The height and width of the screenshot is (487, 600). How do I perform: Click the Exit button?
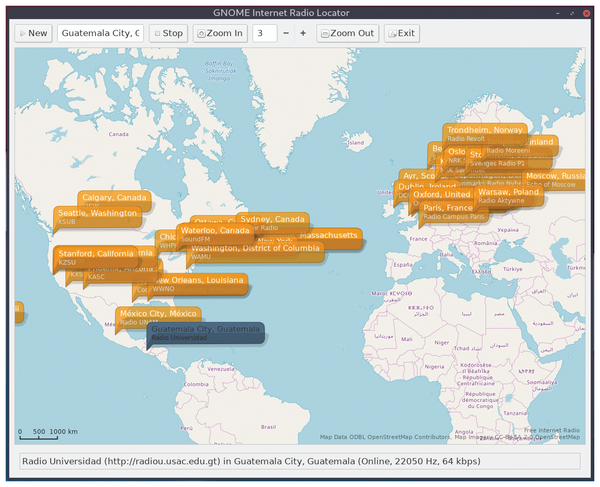pos(402,33)
